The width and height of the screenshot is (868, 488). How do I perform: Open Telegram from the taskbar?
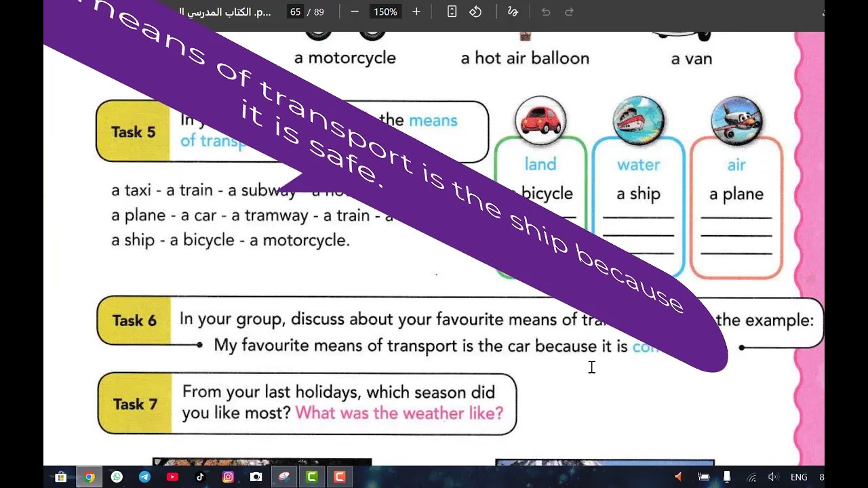pos(144,477)
